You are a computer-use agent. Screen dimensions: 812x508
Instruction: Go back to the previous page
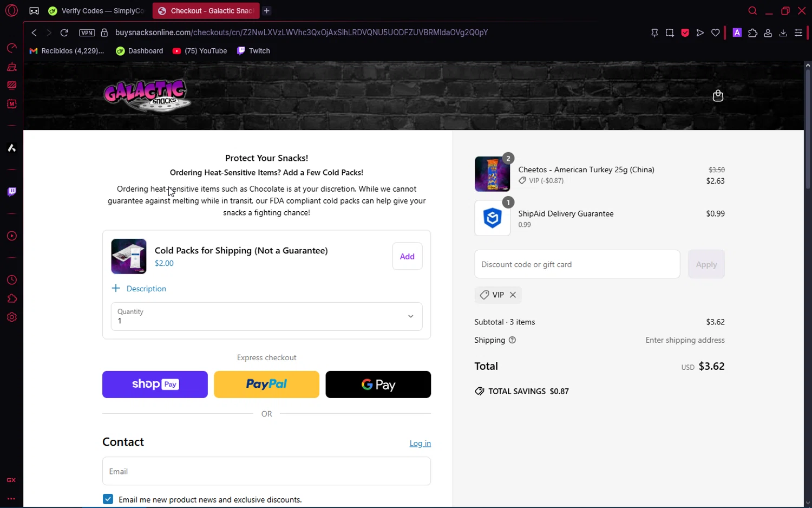point(34,32)
